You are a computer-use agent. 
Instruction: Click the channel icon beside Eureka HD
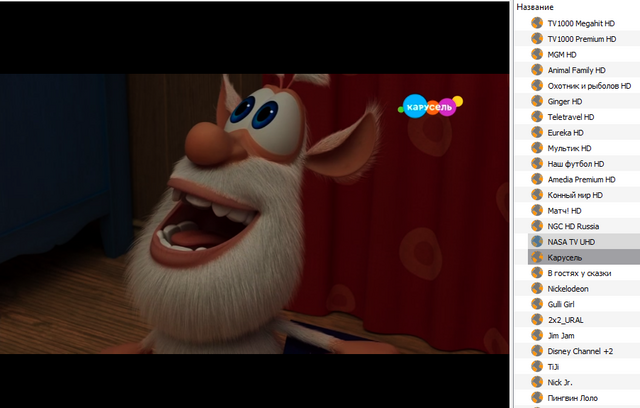coord(537,132)
